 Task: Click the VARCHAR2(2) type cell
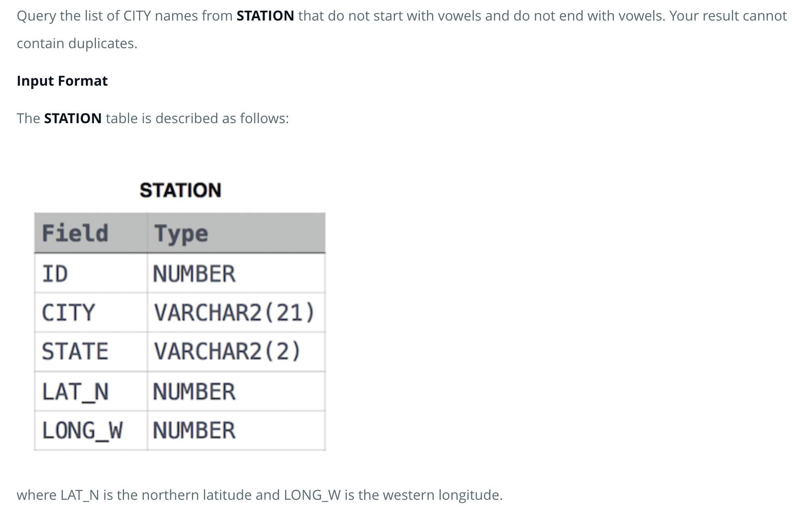(x=236, y=351)
